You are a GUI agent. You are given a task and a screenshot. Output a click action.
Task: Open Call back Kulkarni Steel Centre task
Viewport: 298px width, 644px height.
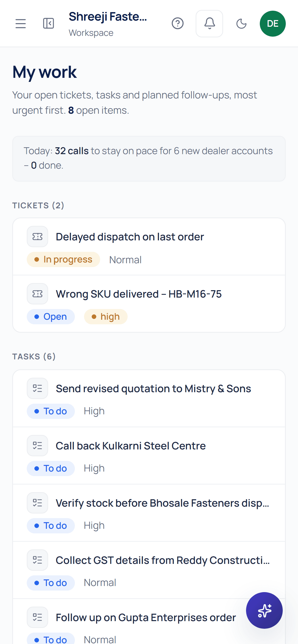pos(149,456)
